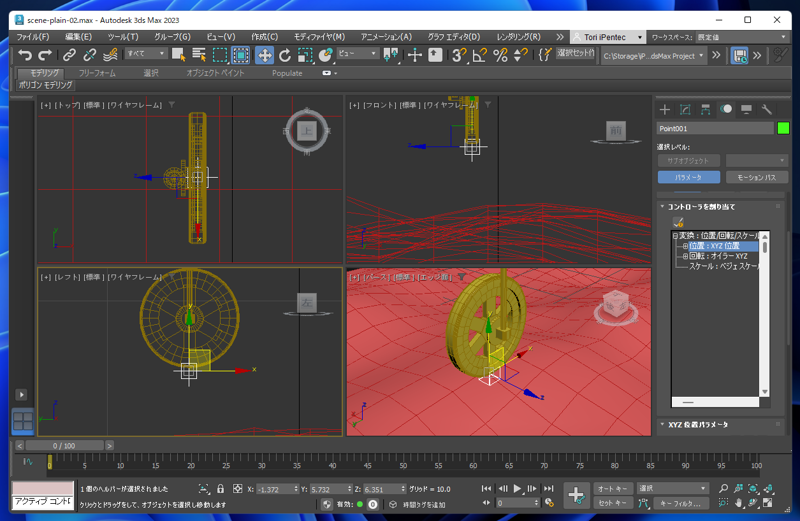Click the Select and Manipulate cross icon
Image resolution: width=800 pixels, height=521 pixels.
(x=415, y=55)
